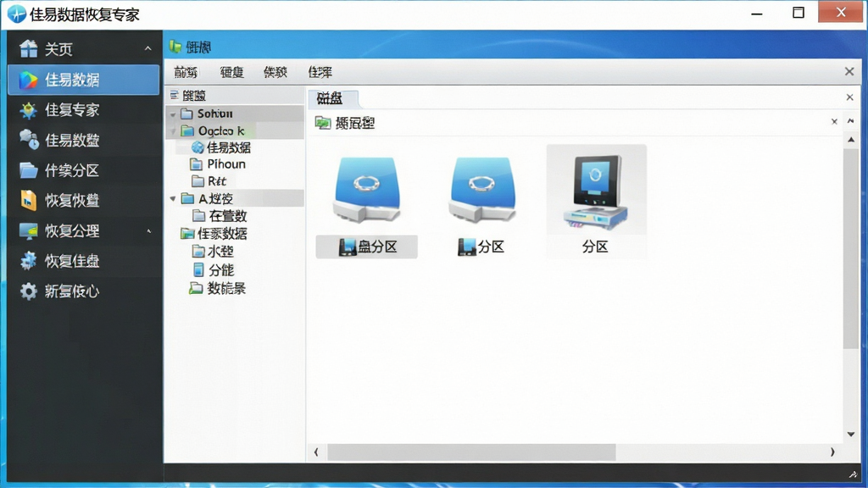Open 恢复公理 with the monitor icon
The width and height of the screenshot is (868, 488).
pyautogui.click(x=83, y=230)
